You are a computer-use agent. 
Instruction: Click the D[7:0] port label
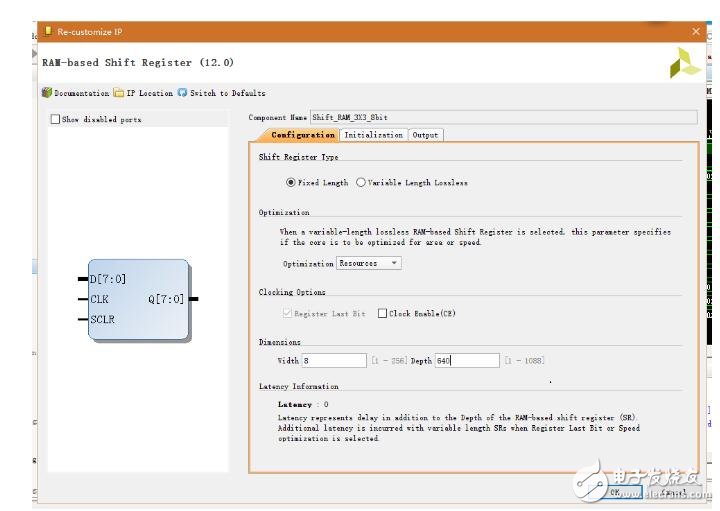point(108,279)
